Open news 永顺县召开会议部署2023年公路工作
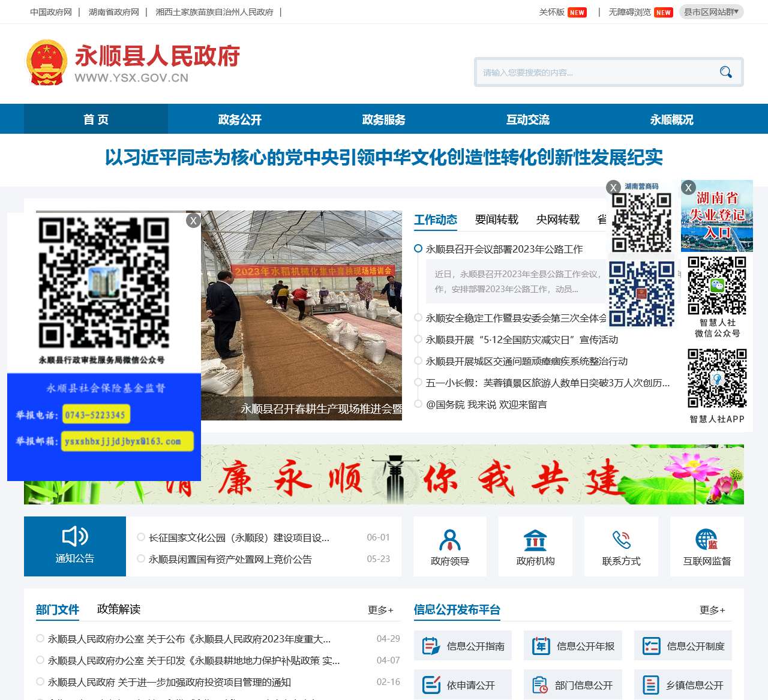Image resolution: width=768 pixels, height=700 pixels. [505, 249]
